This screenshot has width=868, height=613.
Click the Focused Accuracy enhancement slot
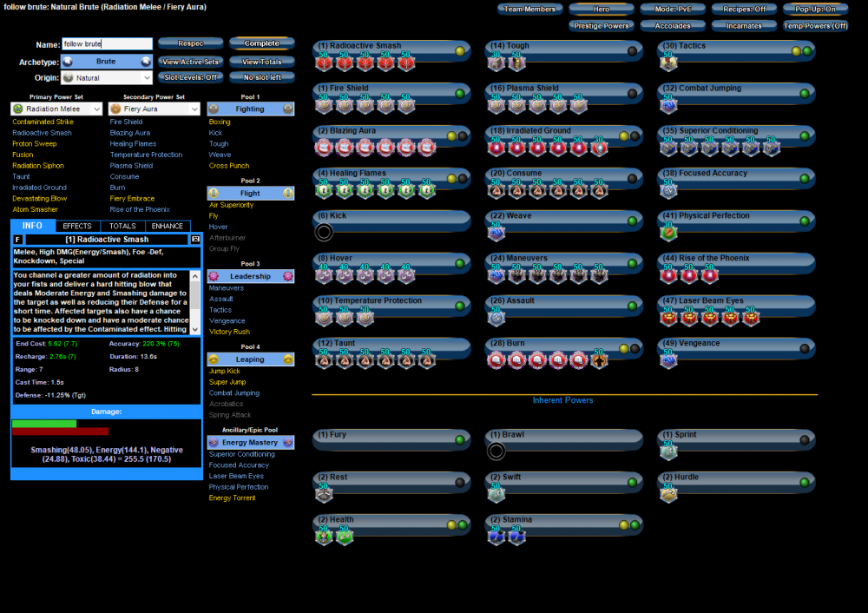click(668, 190)
